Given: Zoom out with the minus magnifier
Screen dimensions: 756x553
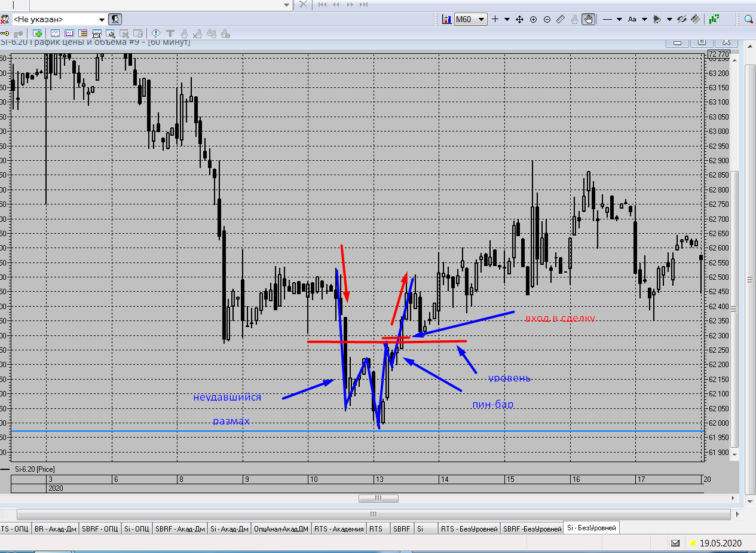Looking at the screenshot, I should pyautogui.click(x=547, y=19).
